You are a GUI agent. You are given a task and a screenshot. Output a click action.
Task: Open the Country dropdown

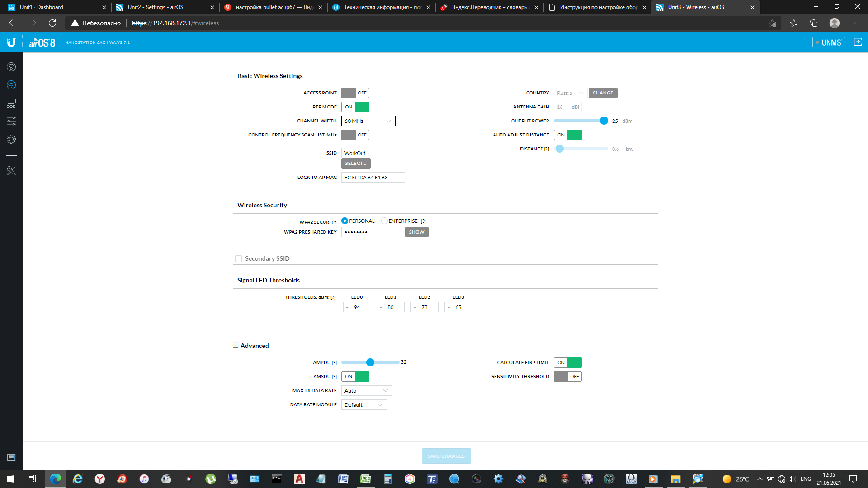coord(571,93)
